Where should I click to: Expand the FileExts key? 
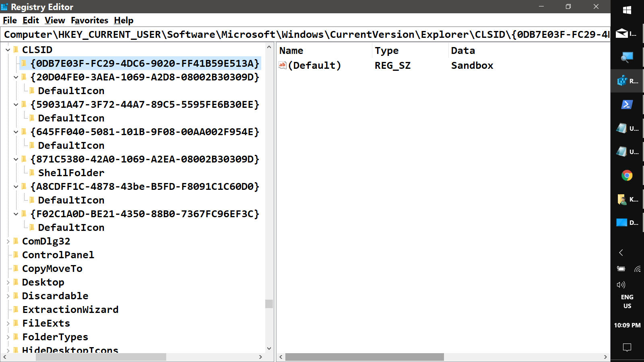click(x=8, y=323)
